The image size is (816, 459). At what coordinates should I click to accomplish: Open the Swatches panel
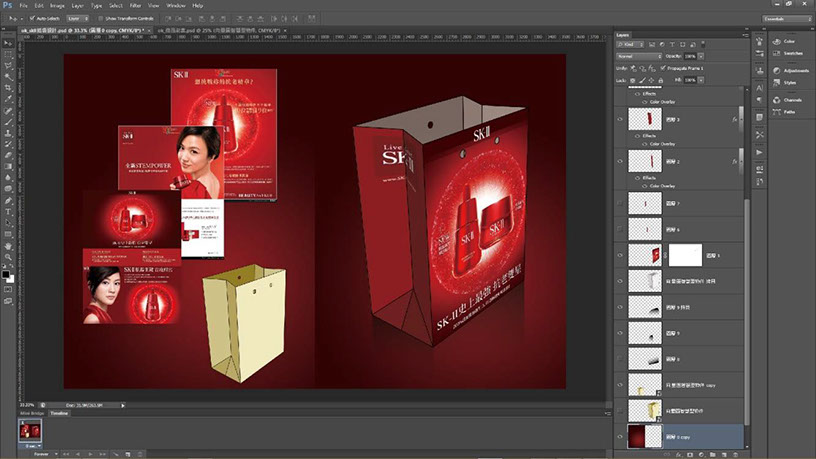point(791,55)
